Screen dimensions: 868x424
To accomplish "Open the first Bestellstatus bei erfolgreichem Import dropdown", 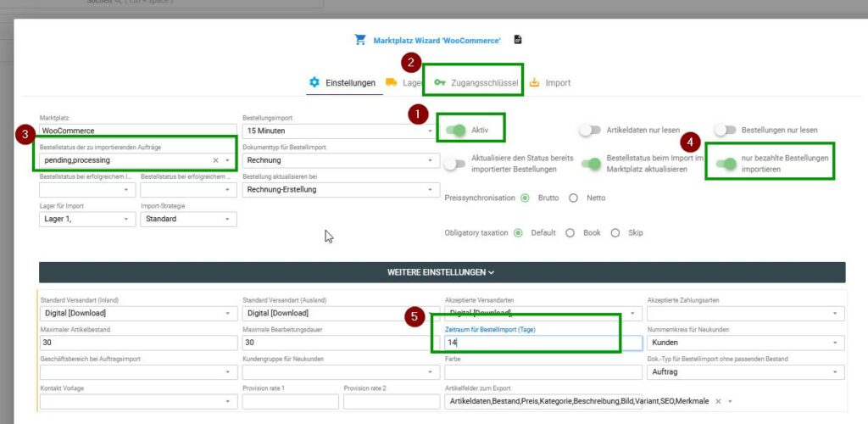I will (x=87, y=190).
